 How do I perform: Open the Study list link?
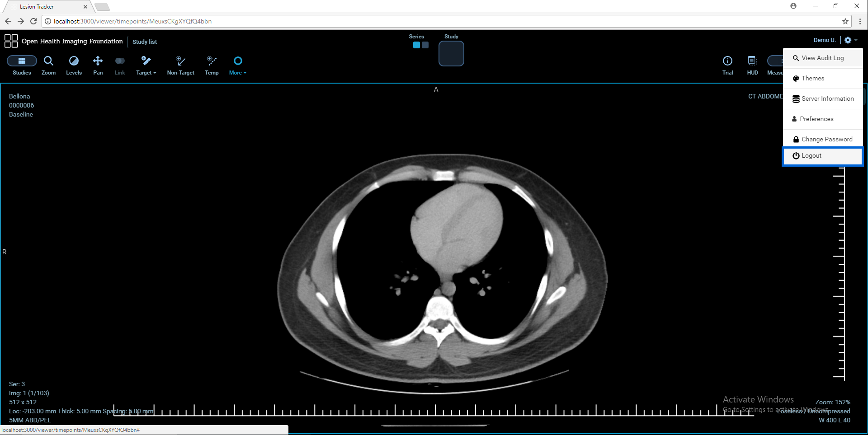click(145, 42)
